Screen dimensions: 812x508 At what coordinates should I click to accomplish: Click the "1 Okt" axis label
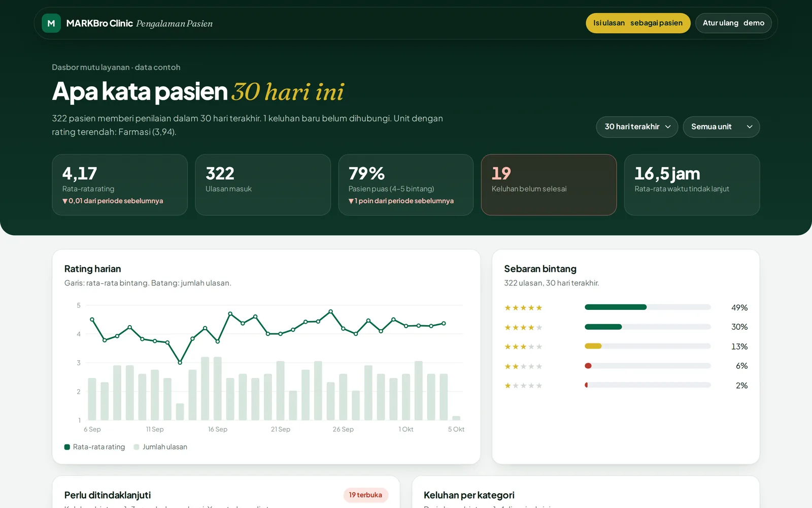[406, 430]
